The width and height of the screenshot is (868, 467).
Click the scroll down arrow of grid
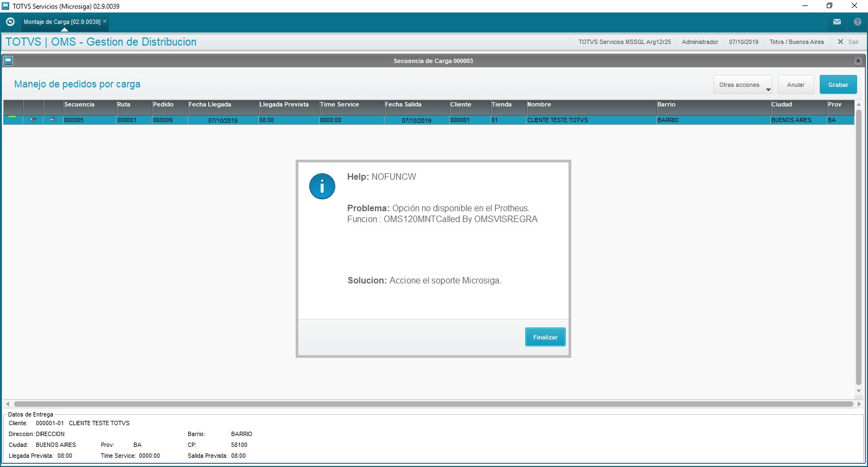pos(858,390)
